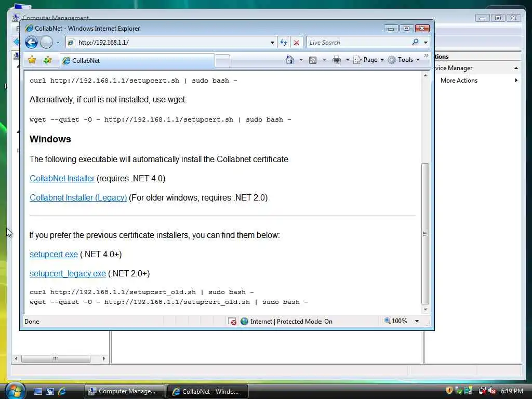Viewport: 532px width, 399px height.
Task: Open the CollabNet Installer link
Action: (x=62, y=179)
